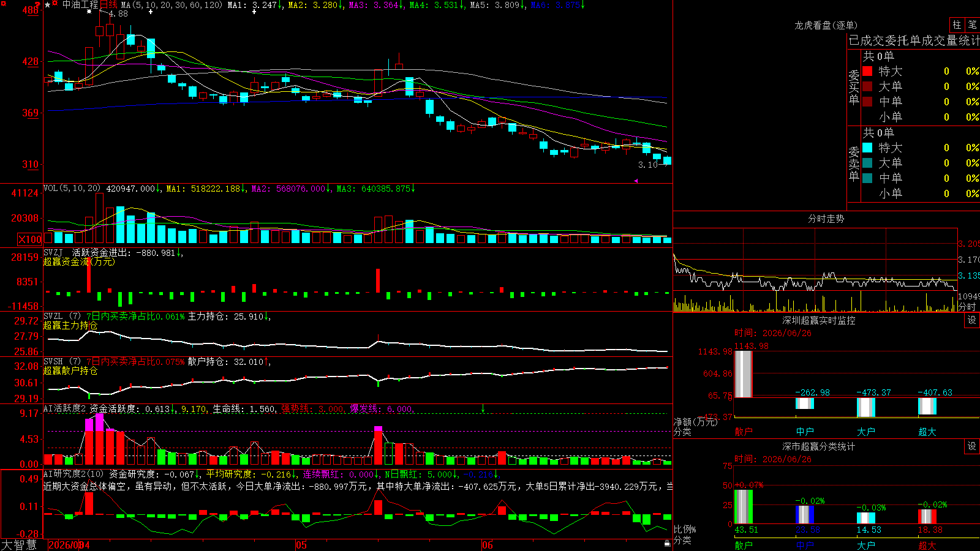980x551 pixels.
Task: Switch 龙虎看盘 to 柱 (bar) view
Action: [957, 24]
